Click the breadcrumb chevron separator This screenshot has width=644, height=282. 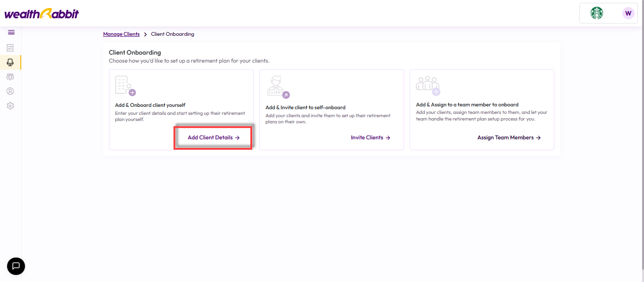(145, 34)
